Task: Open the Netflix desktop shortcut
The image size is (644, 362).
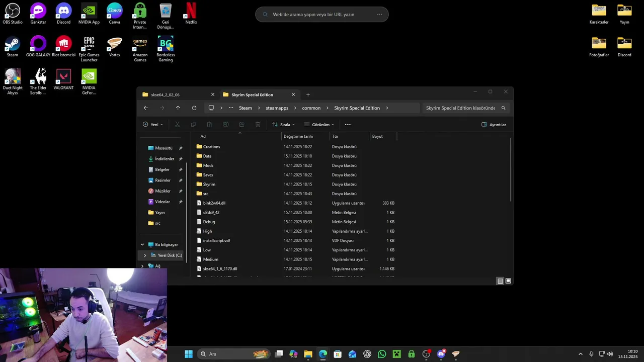Action: (x=191, y=14)
